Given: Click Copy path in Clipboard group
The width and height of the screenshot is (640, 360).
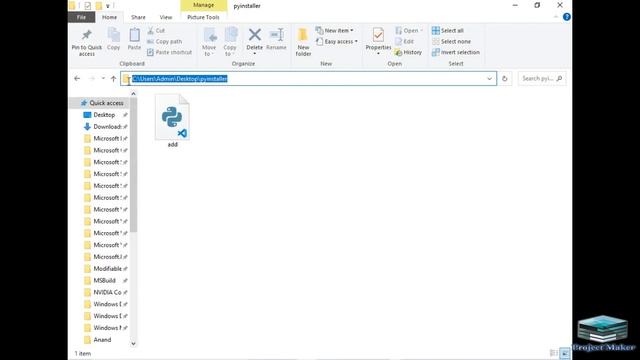Looking at the screenshot, I should point(164,42).
